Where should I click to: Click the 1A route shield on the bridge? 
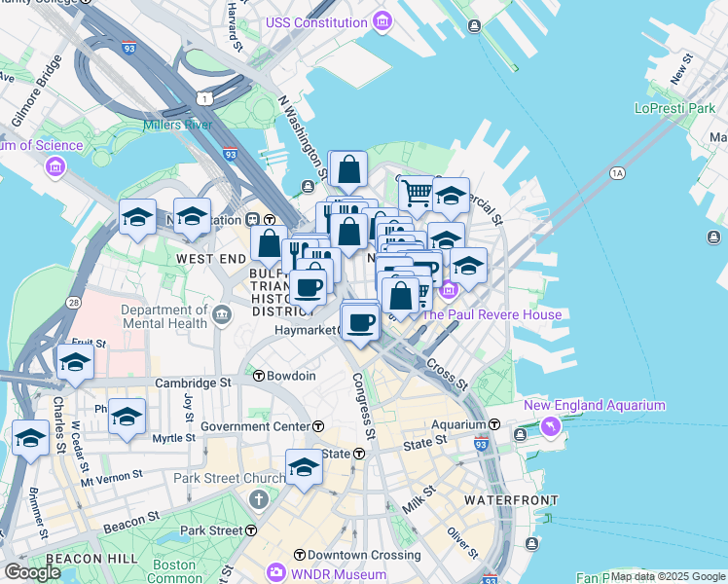[617, 173]
